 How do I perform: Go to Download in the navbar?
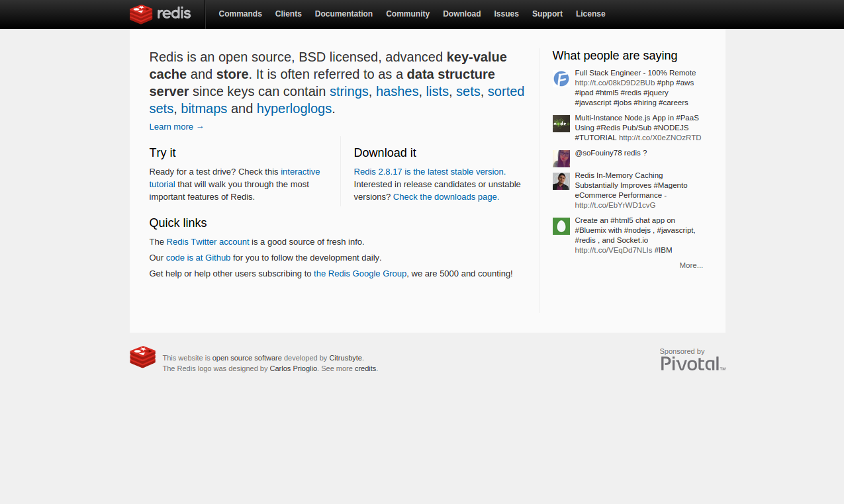click(x=462, y=14)
